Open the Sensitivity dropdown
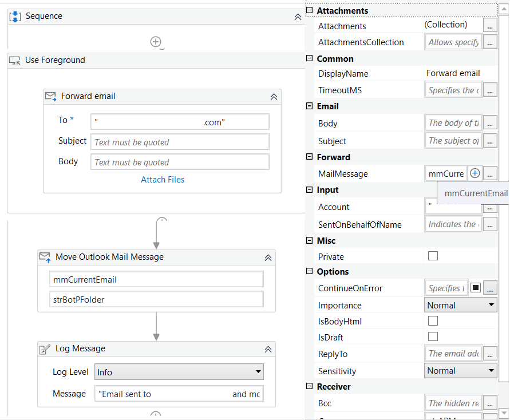This screenshot has width=510, height=420. (x=461, y=371)
